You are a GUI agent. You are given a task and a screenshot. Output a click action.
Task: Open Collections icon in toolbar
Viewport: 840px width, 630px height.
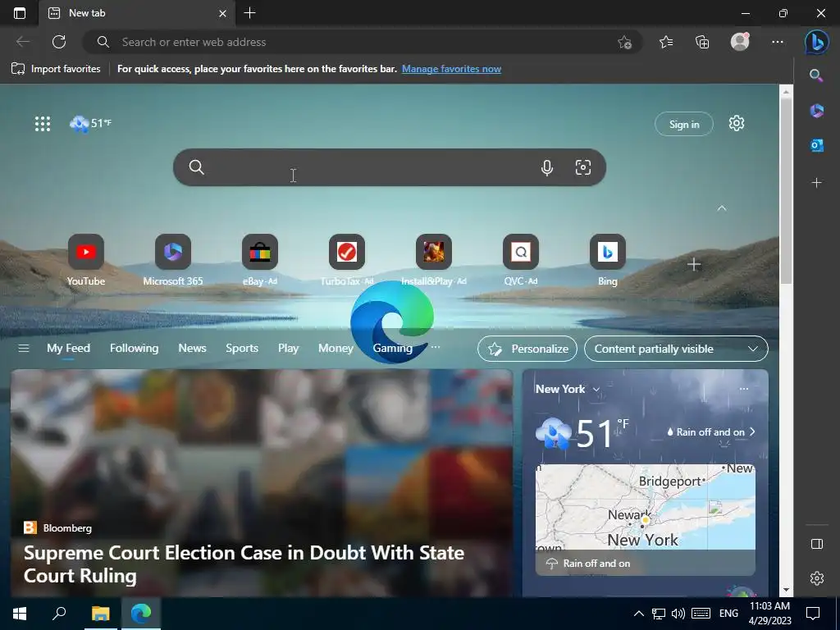tap(702, 42)
